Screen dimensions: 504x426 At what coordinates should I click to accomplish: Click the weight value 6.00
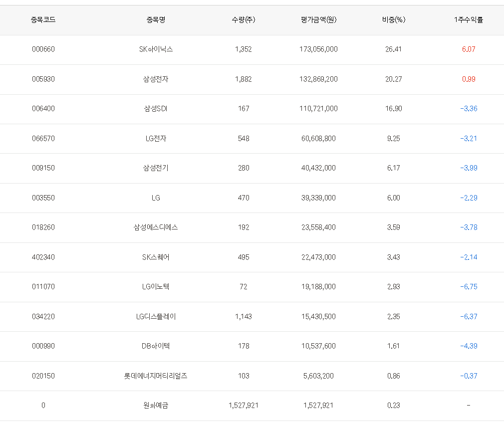click(393, 198)
